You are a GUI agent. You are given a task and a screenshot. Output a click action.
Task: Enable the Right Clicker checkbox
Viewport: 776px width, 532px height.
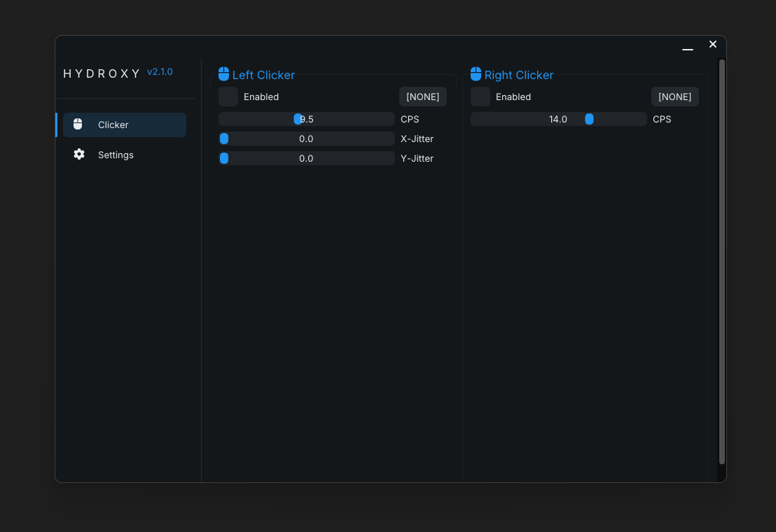(x=480, y=97)
